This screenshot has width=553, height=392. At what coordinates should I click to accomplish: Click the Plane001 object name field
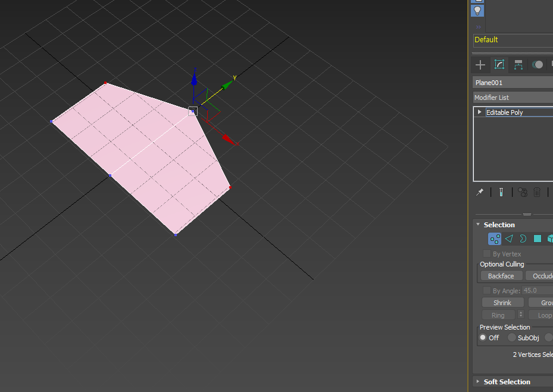[x=513, y=83]
